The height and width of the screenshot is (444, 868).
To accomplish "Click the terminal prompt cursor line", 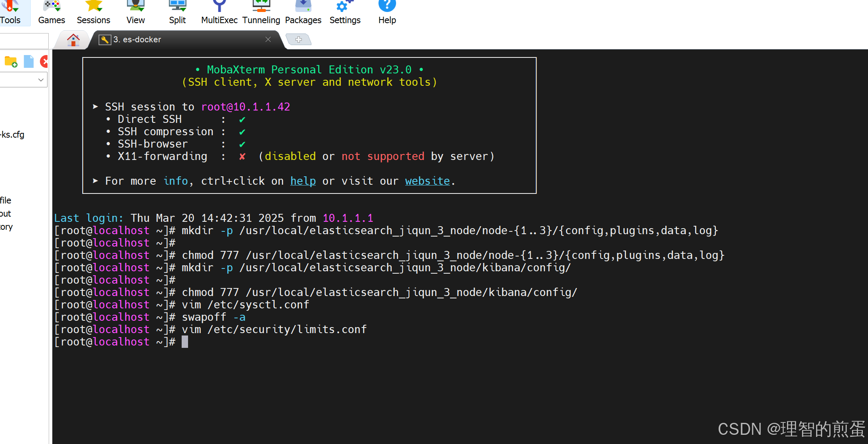I will 185,342.
